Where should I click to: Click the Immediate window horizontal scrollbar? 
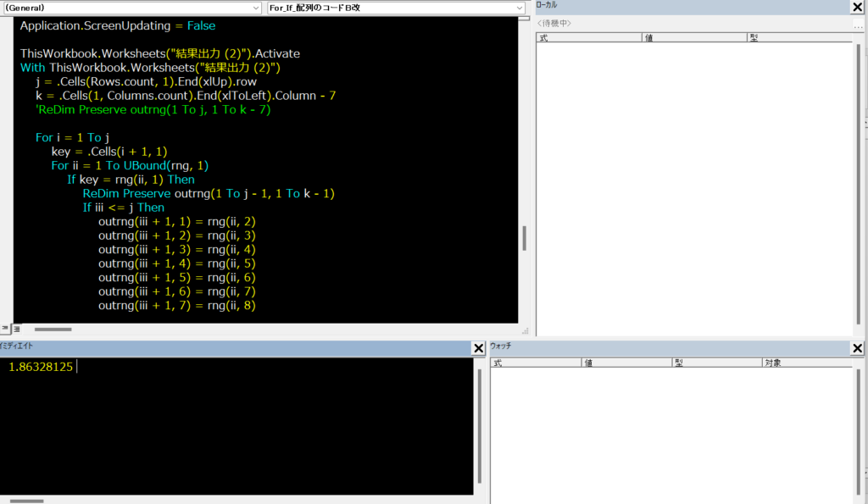click(x=25, y=500)
